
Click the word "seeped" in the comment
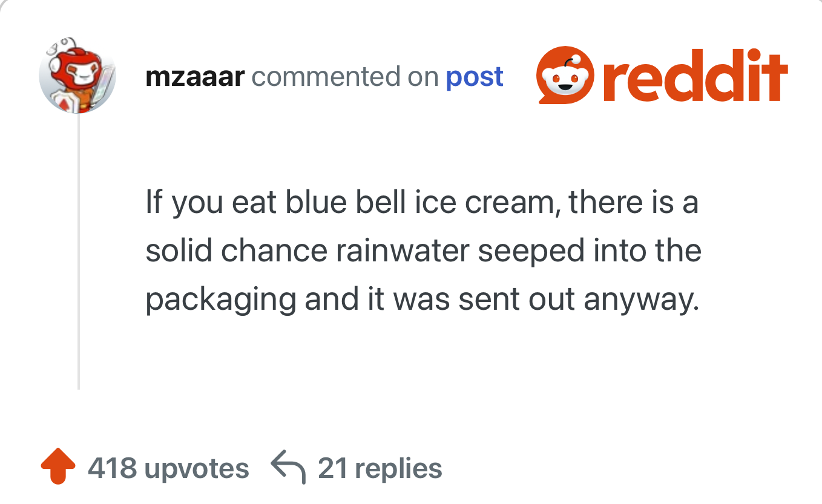527,252
